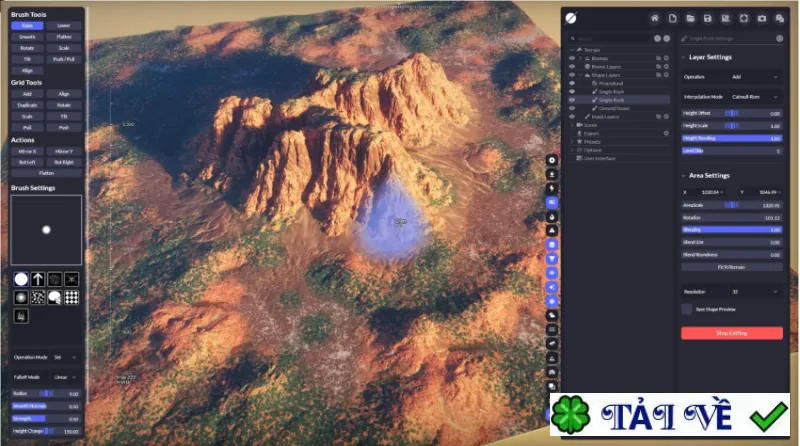
Task: Click the flame icon in vertical toolbar
Action: pos(552,217)
